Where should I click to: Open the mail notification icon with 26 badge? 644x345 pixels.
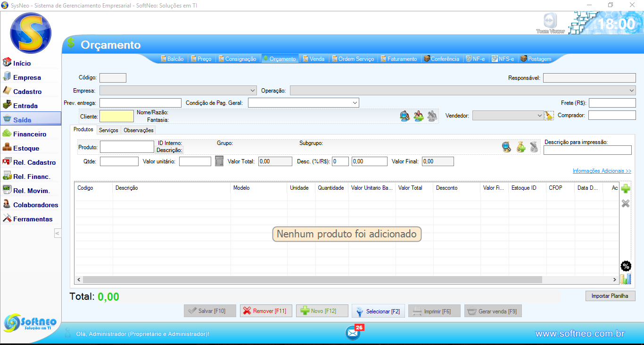[x=353, y=333]
